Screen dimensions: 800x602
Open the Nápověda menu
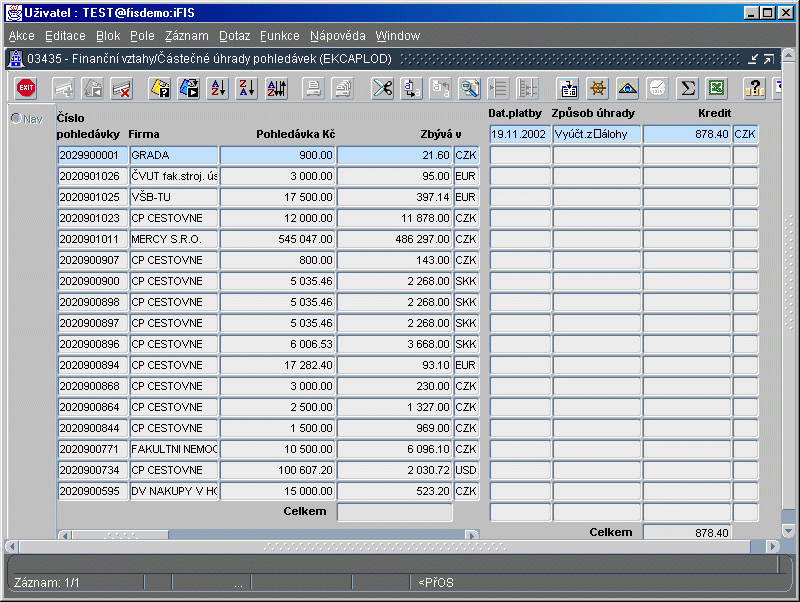(337, 36)
